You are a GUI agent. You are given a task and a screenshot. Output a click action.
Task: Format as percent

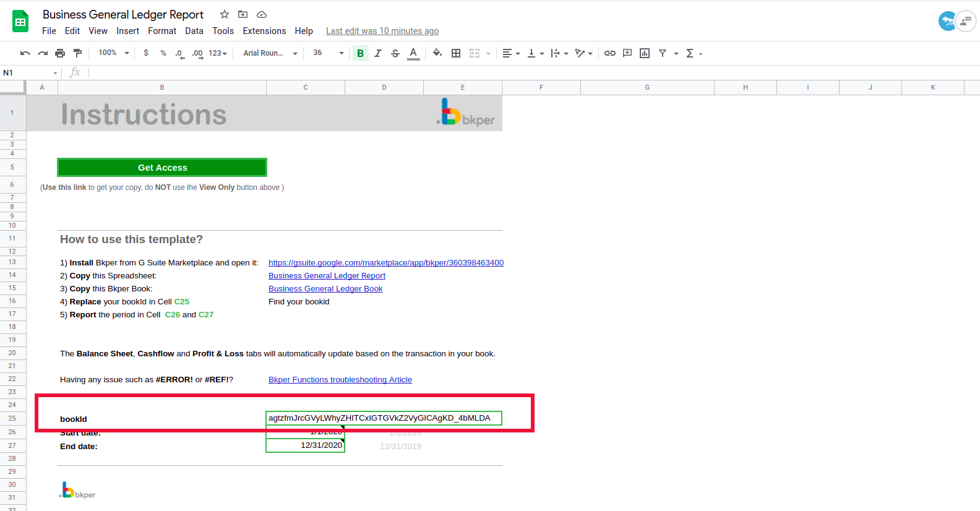click(163, 53)
